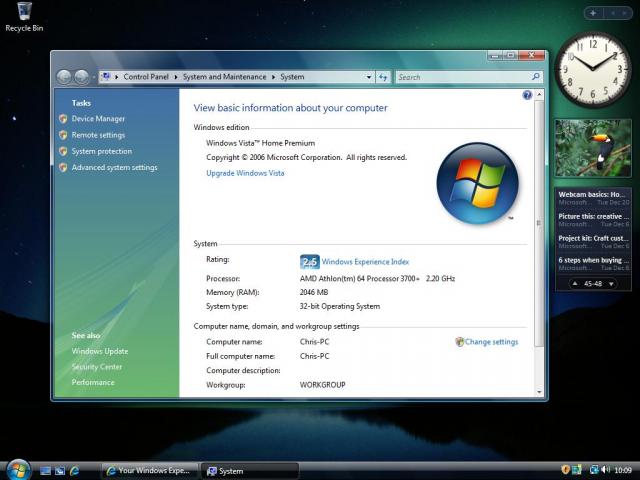Click the System protection shield icon
The width and height of the screenshot is (640, 480).
63,151
